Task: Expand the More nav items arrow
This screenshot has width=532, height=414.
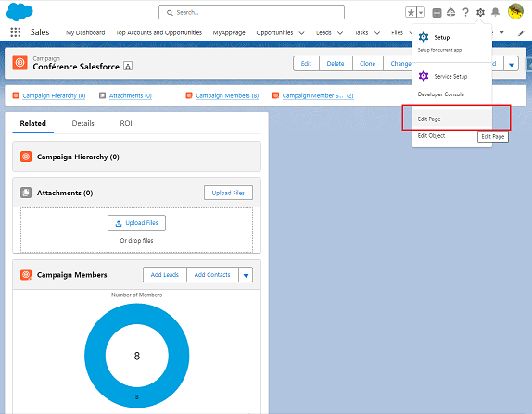Action: (501, 32)
